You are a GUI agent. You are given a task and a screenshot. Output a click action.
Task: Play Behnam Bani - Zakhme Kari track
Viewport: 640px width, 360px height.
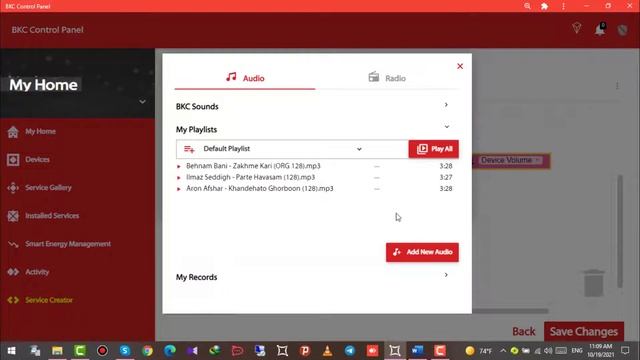[x=178, y=167]
